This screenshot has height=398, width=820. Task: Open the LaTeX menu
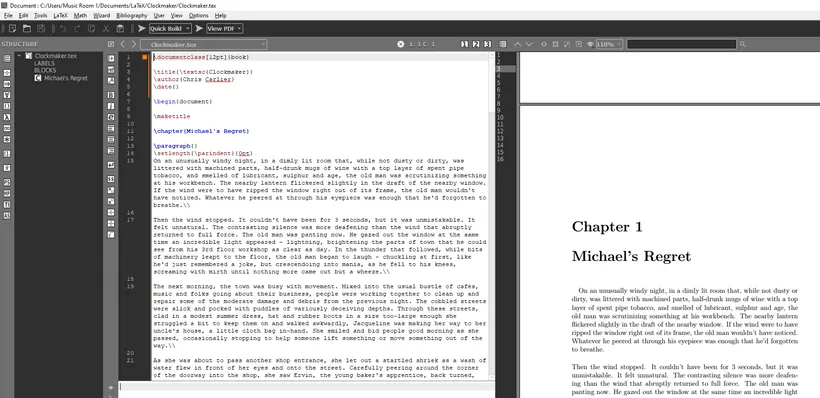click(x=61, y=16)
